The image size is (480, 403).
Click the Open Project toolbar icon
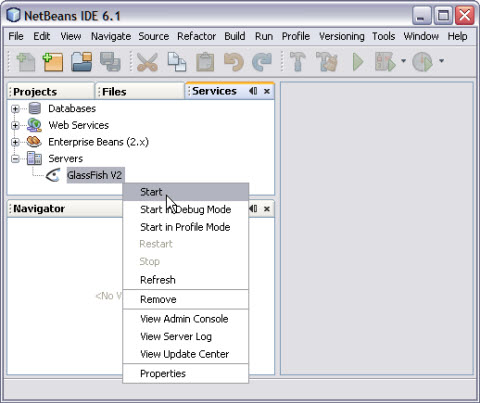point(82,62)
